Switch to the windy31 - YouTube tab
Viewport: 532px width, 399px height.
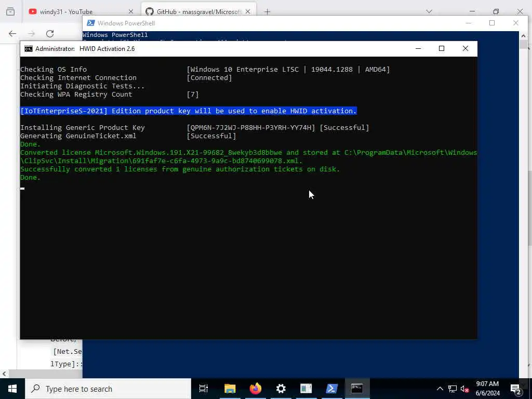tap(66, 12)
